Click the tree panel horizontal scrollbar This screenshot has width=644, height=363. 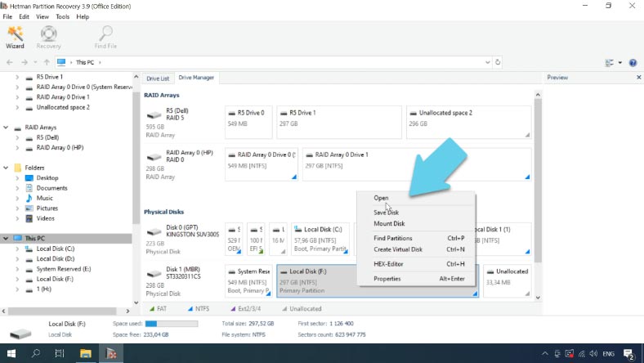[x=62, y=311]
